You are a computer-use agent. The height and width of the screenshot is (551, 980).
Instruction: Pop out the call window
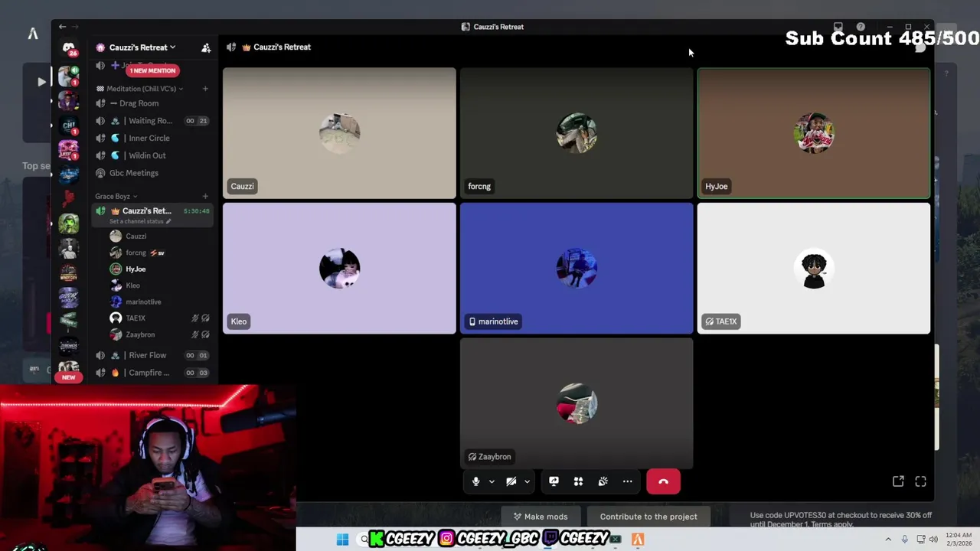point(898,481)
